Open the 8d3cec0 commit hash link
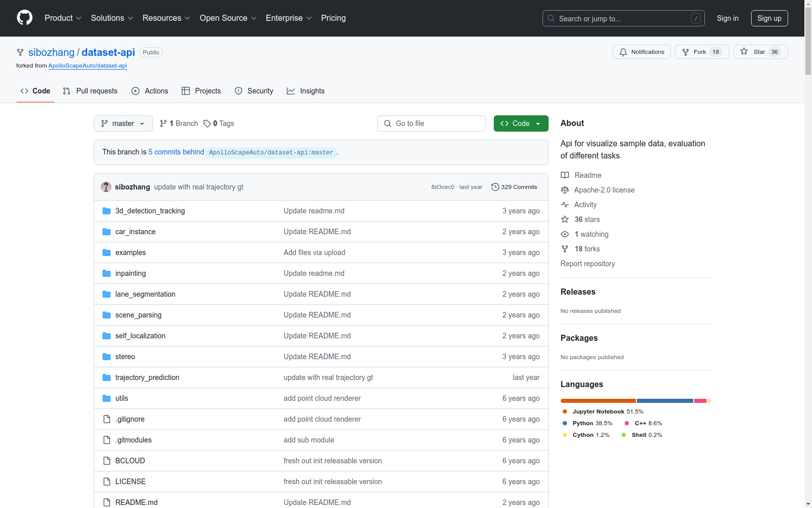Image resolution: width=812 pixels, height=508 pixels. point(443,187)
